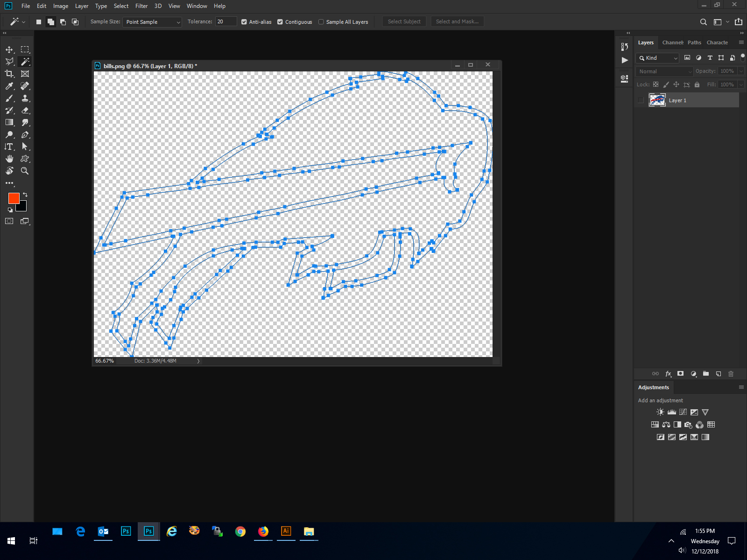
Task: Select the Smudge tool
Action: [25, 122]
